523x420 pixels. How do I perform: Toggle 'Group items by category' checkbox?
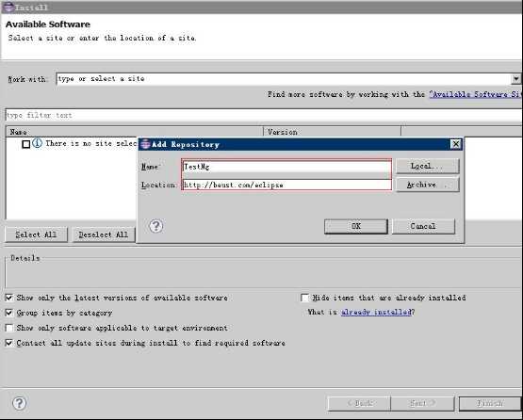point(9,313)
